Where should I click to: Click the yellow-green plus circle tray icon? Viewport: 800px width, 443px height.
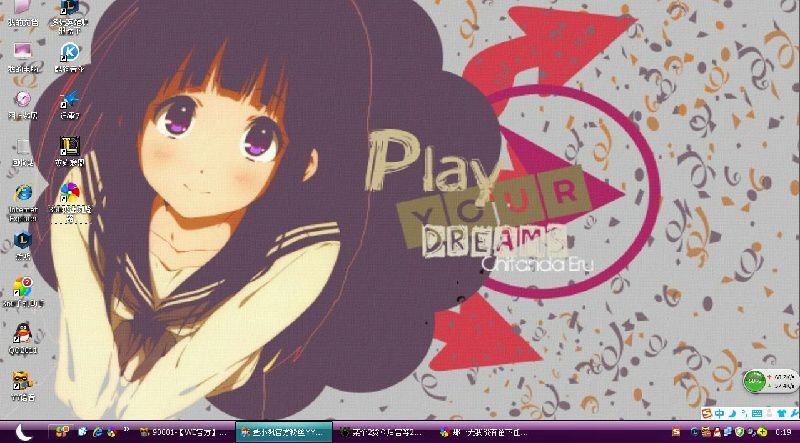point(763,432)
